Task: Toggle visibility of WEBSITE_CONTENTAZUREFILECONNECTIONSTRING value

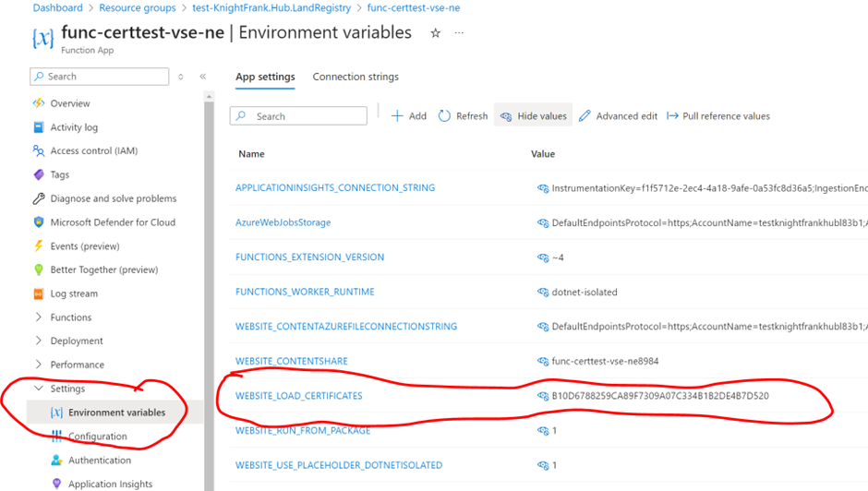Action: tap(543, 327)
